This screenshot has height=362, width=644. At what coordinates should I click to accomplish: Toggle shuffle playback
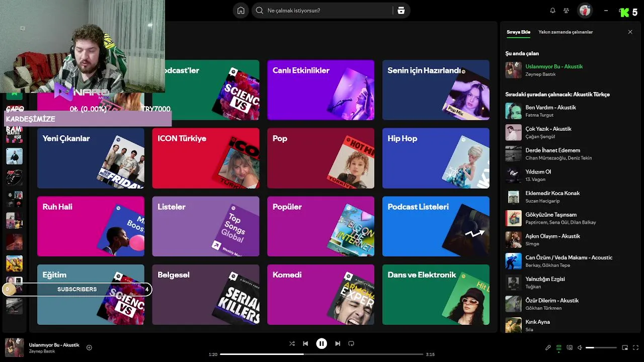[292, 344]
